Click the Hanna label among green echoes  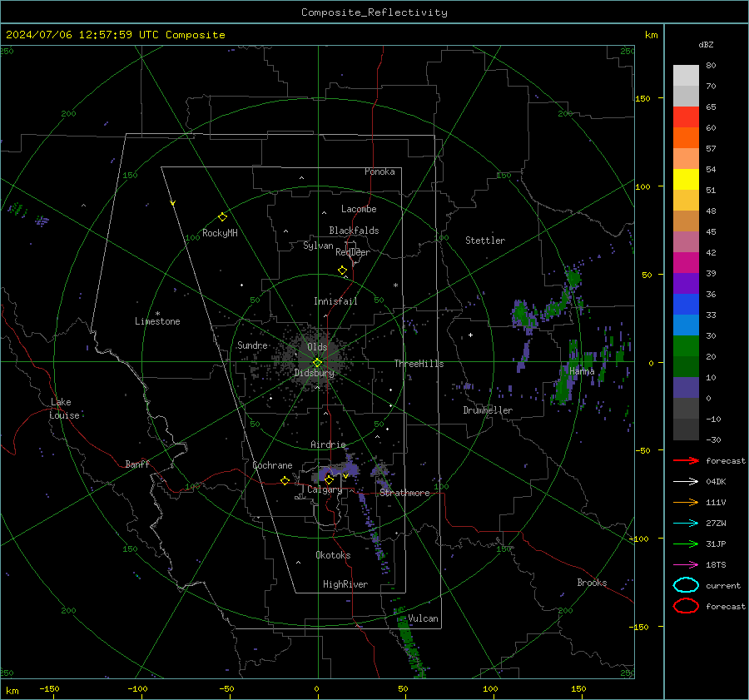pyautogui.click(x=582, y=371)
